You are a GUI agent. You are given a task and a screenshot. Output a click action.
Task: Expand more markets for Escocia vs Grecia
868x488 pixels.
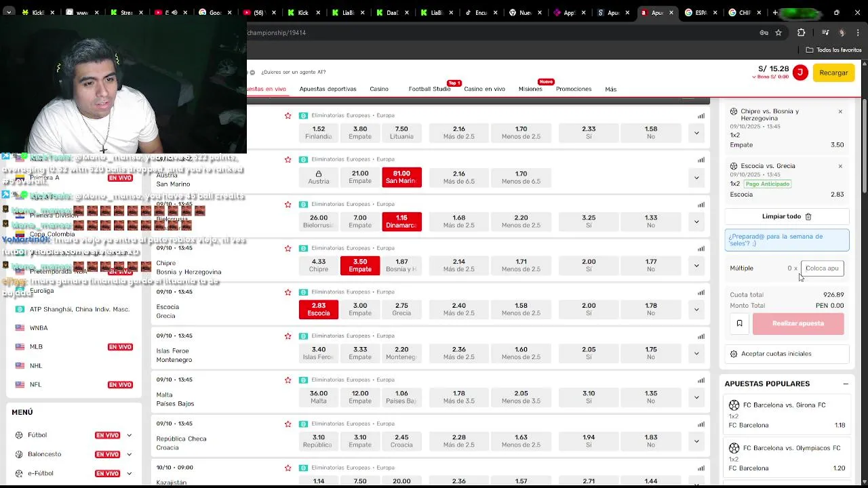696,310
